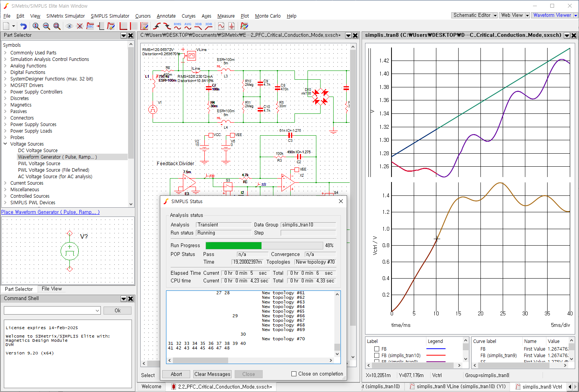
Task: Tick the FB (simplis_tran10) legend checkbox
Action: click(377, 356)
